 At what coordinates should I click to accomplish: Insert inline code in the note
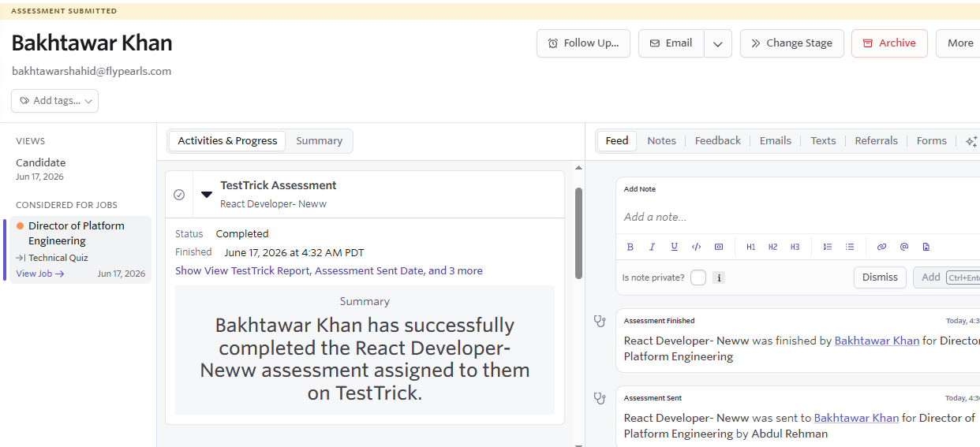click(x=696, y=247)
